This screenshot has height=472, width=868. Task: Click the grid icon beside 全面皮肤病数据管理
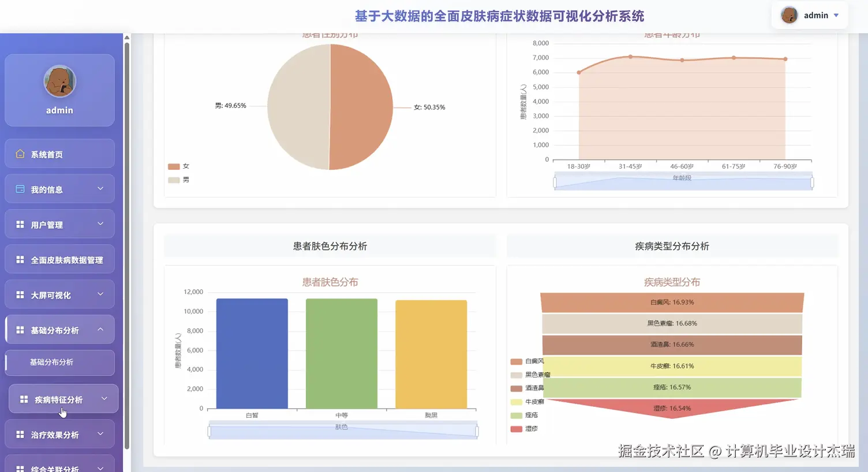[x=20, y=259]
